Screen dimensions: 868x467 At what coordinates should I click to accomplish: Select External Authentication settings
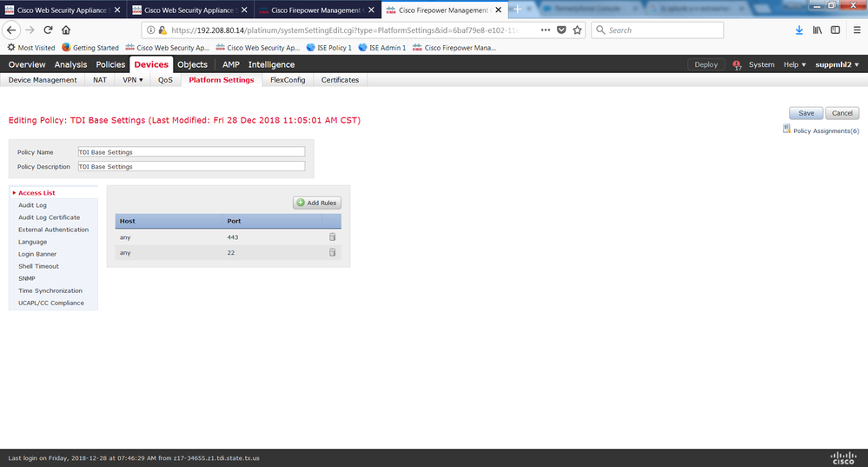click(x=53, y=230)
